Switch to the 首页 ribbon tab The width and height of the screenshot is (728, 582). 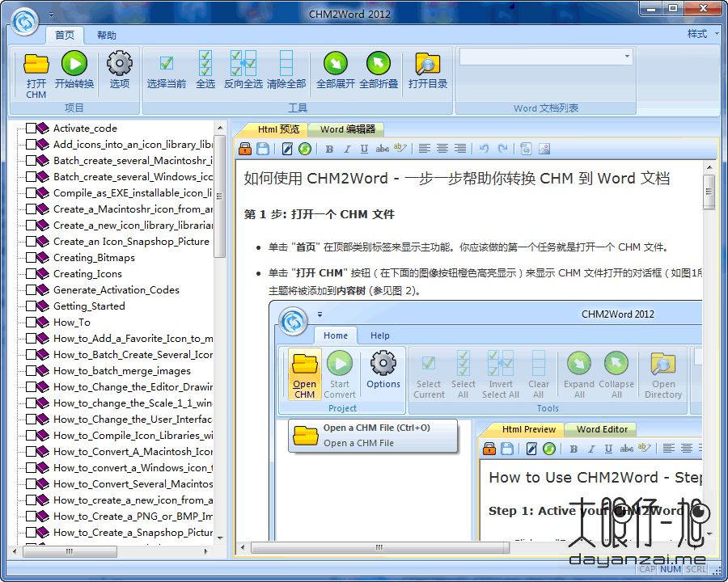[65, 36]
